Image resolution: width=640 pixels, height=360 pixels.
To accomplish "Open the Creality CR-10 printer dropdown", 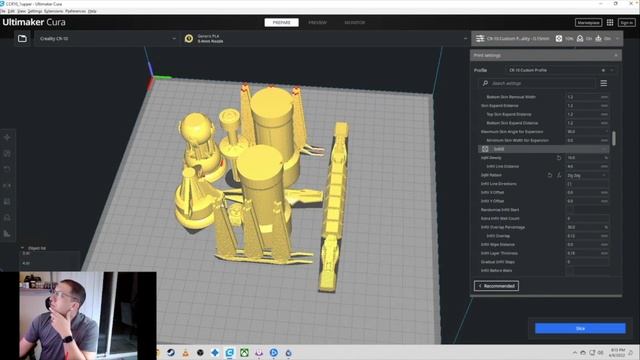I will 107,38.
